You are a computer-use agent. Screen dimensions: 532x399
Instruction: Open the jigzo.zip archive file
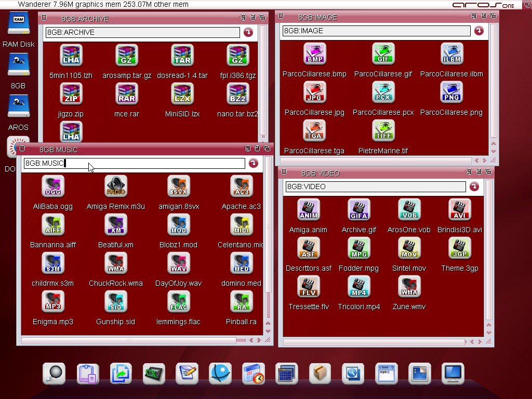71,94
